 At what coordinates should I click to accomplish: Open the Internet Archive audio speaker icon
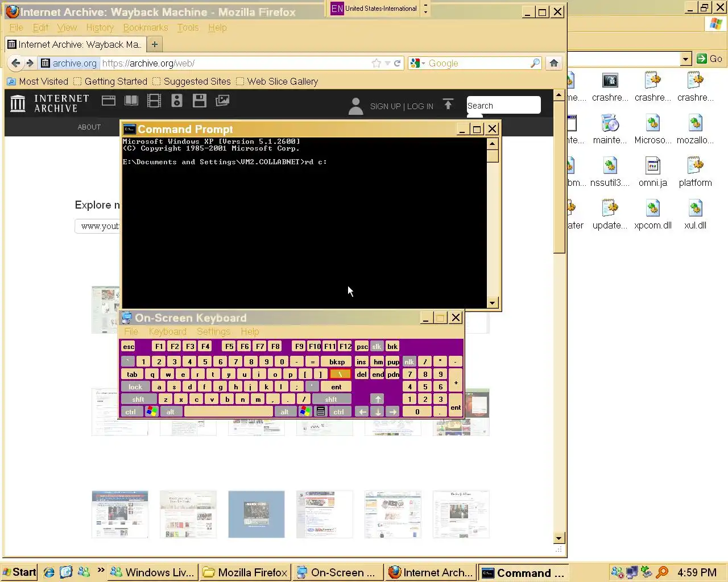[x=177, y=101]
